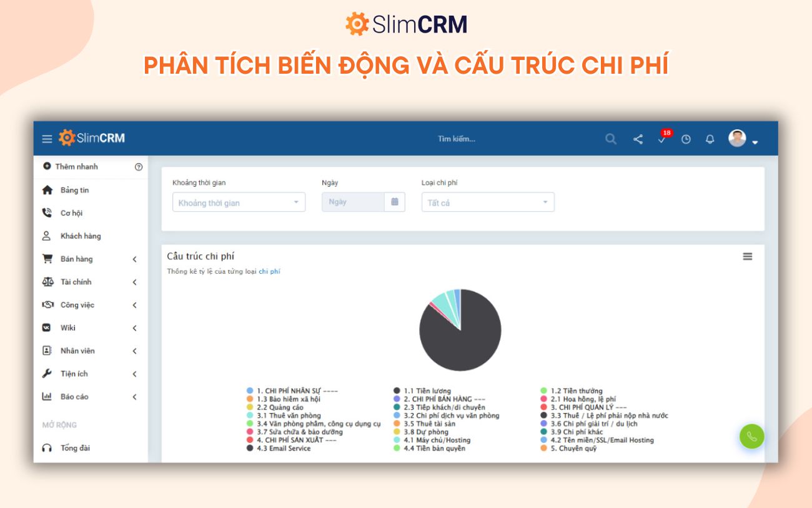Expand the Tài chính menu chevron
The height and width of the screenshot is (508, 812).
click(134, 282)
